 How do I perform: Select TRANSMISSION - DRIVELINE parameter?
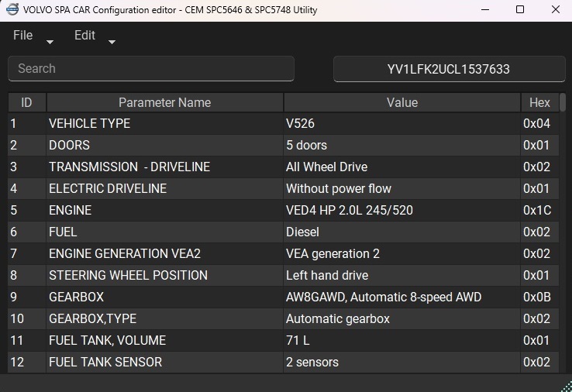coord(129,167)
